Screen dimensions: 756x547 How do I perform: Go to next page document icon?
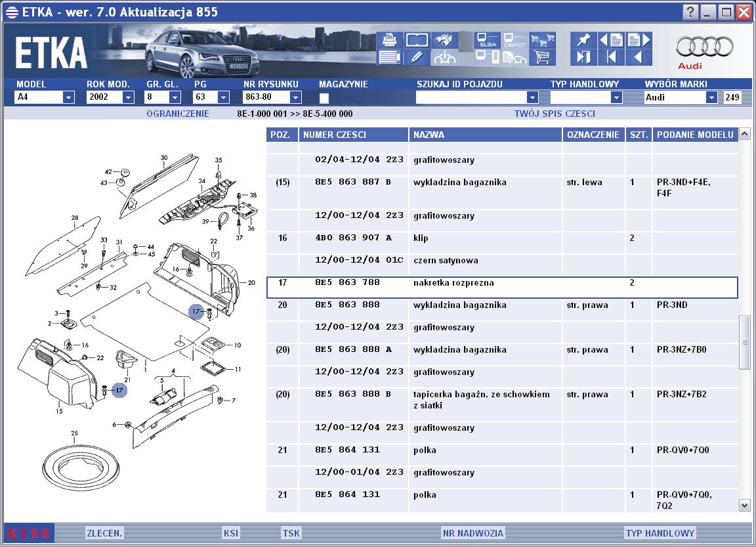[x=639, y=39]
